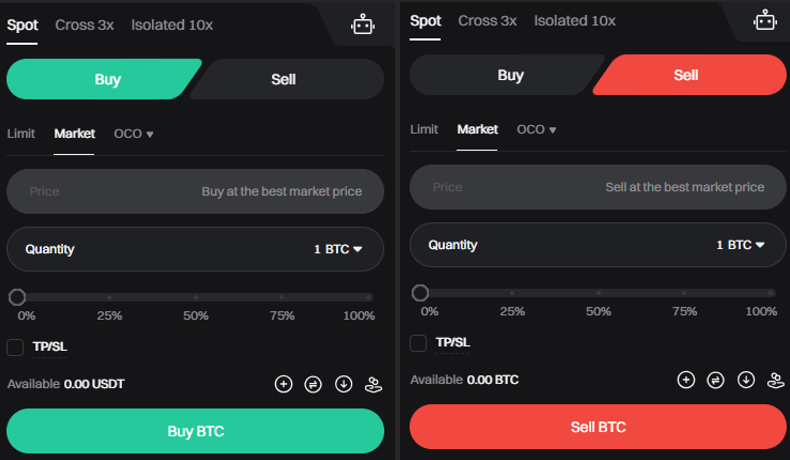790x460 pixels.
Task: Expand the OCO dropdown in the Buy panel
Action: pos(134,133)
